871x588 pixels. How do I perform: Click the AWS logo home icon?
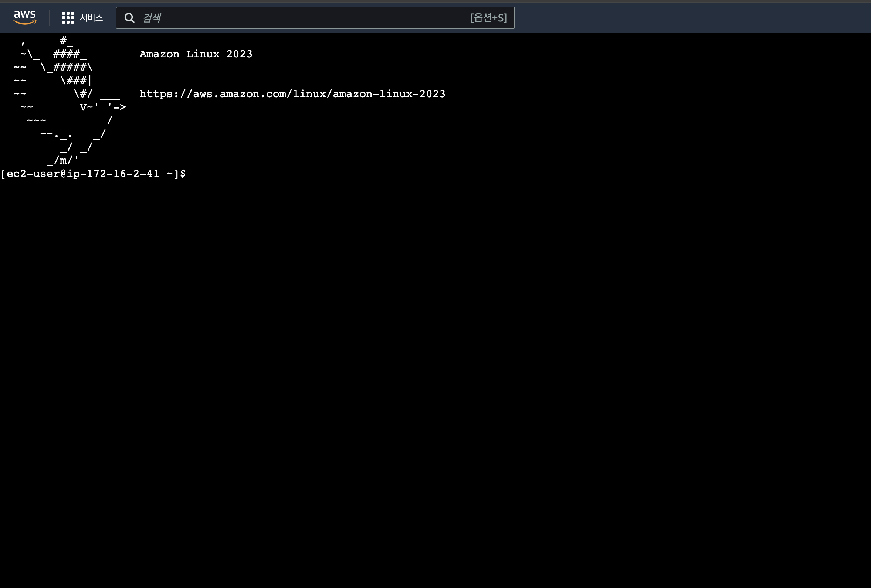pos(25,17)
